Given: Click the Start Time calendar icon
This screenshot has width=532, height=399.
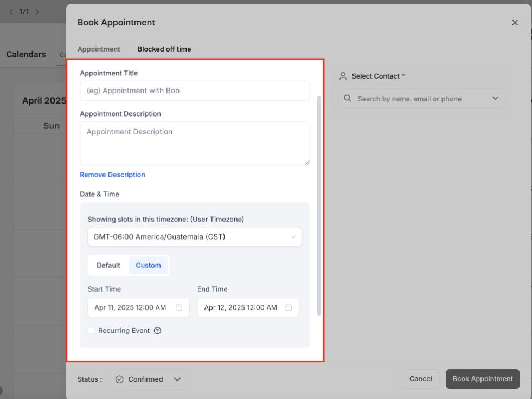Looking at the screenshot, I should pos(179,307).
